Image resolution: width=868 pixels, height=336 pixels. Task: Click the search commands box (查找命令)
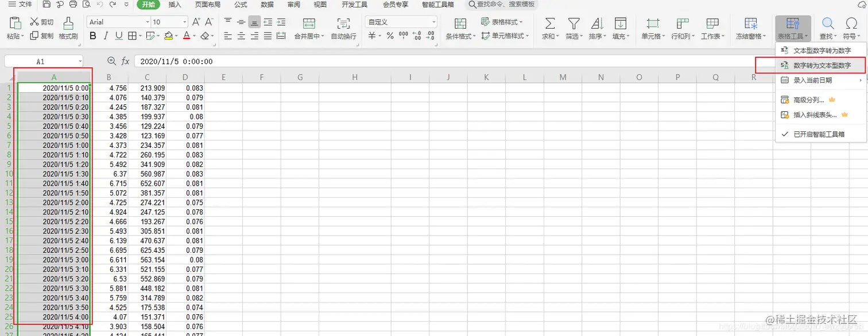point(501,5)
